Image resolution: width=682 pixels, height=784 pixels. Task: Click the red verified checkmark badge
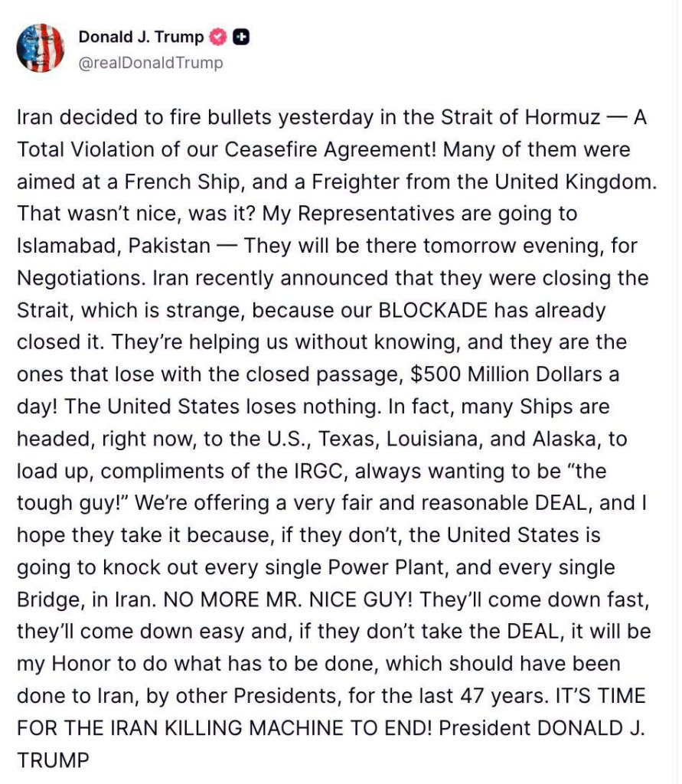[x=218, y=38]
